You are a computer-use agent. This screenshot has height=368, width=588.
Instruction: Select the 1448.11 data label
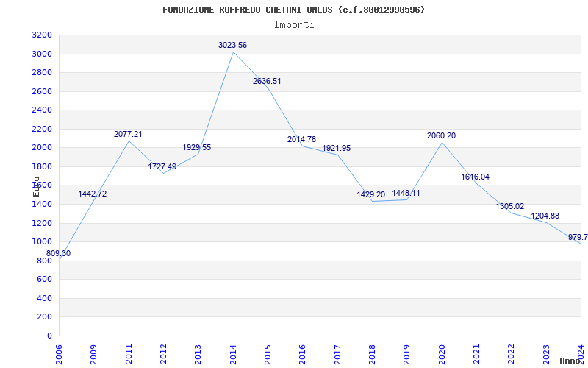(x=406, y=194)
